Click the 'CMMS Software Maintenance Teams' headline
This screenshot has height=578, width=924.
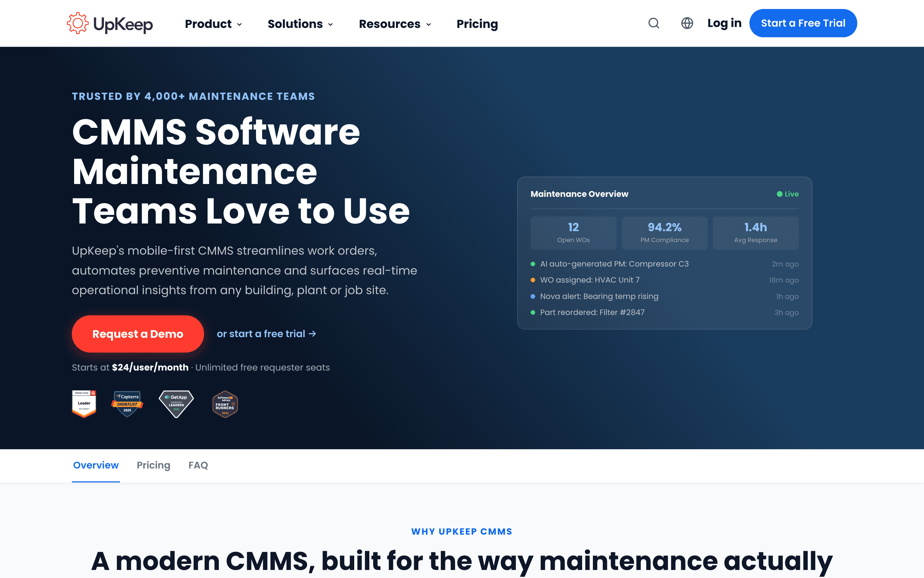[x=241, y=171]
